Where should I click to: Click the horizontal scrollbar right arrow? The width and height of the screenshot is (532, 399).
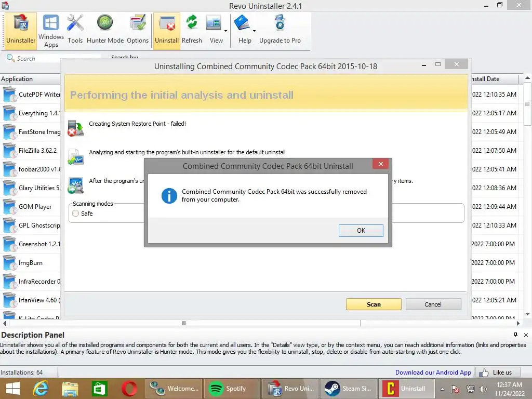[x=518, y=323]
